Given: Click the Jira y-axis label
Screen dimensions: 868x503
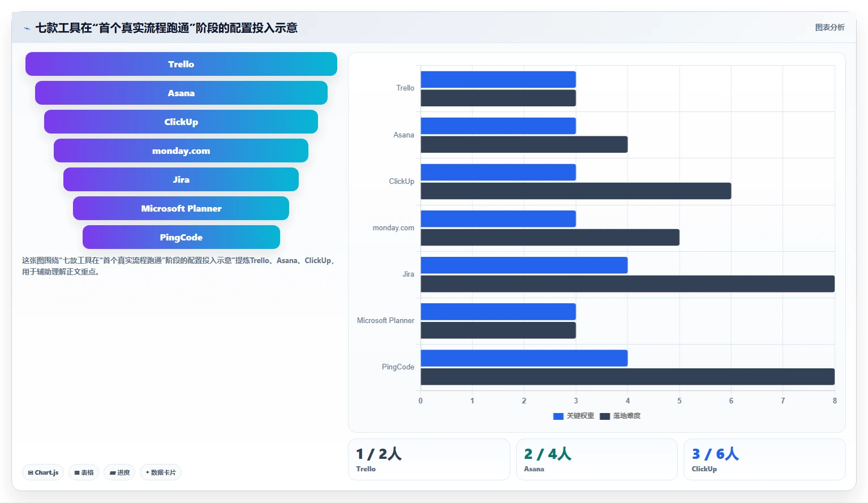Looking at the screenshot, I should pos(408,274).
